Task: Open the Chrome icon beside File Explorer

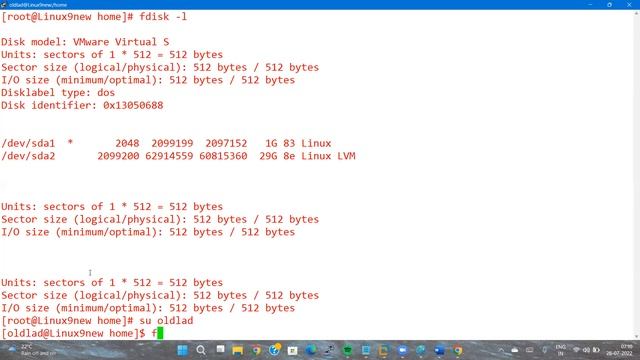Action: pos(256,350)
